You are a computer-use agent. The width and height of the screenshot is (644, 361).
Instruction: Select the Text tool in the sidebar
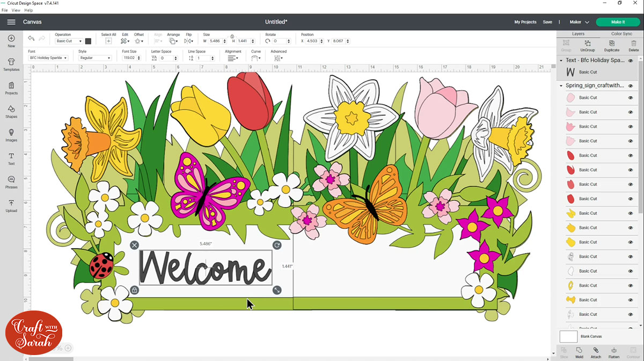tap(11, 160)
